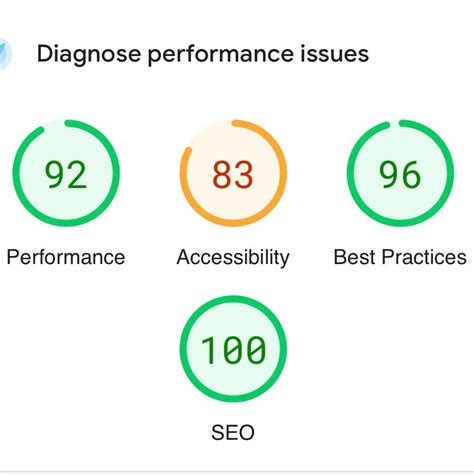The height and width of the screenshot is (476, 474).
Task: Go to the SEO label
Action: coord(233,433)
